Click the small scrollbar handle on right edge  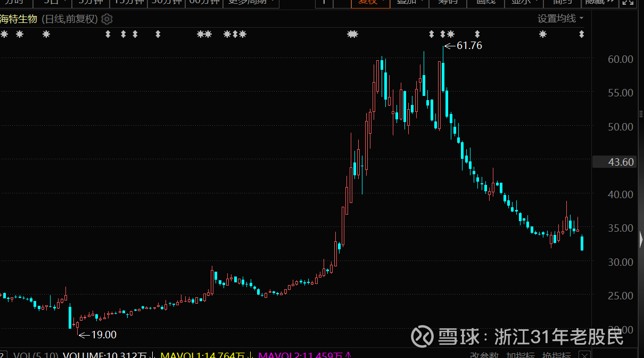click(640, 113)
